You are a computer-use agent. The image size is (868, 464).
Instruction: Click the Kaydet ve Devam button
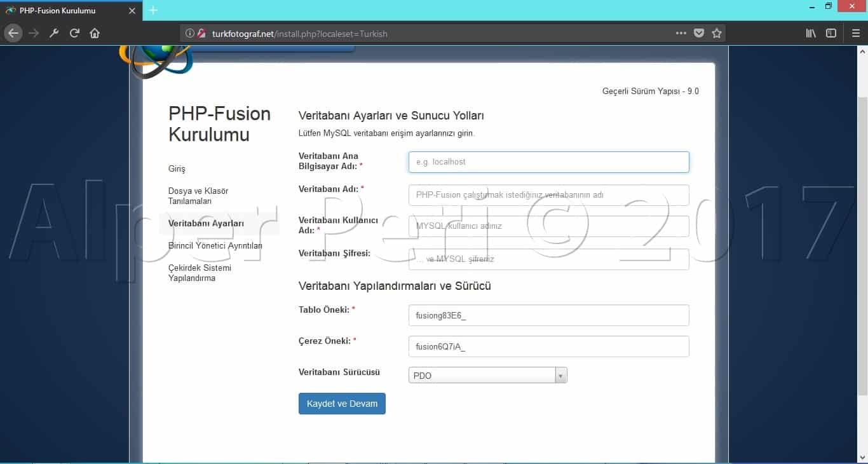pos(342,404)
